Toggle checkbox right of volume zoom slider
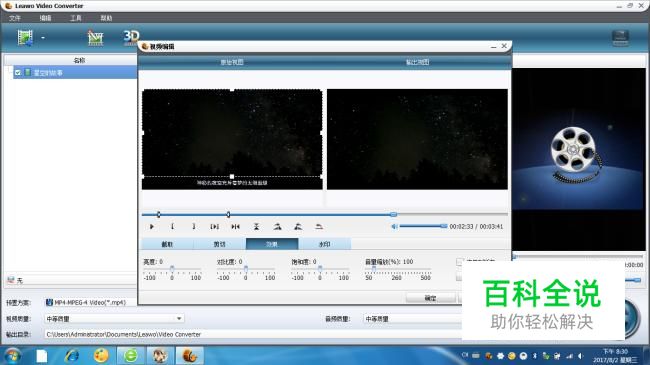650x365 pixels. click(x=459, y=262)
